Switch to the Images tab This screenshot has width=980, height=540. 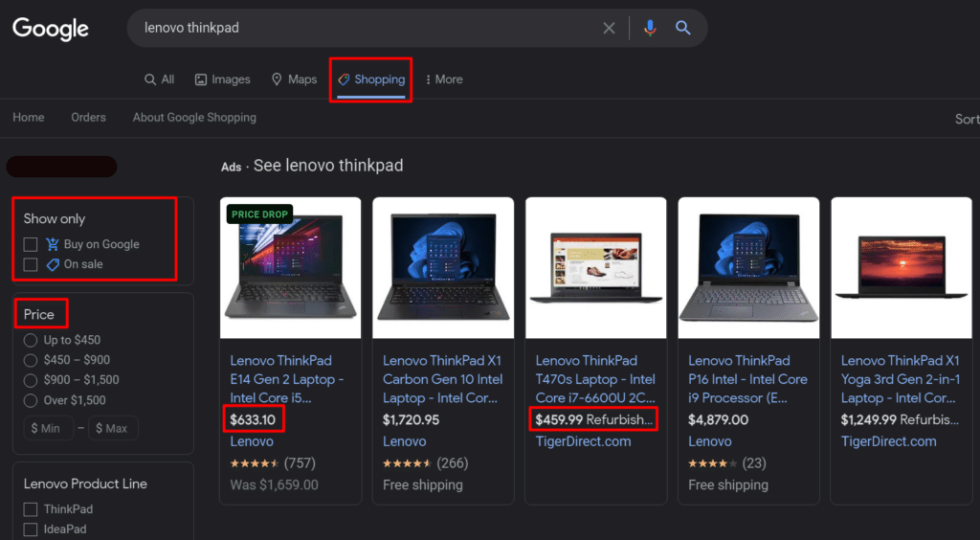222,79
